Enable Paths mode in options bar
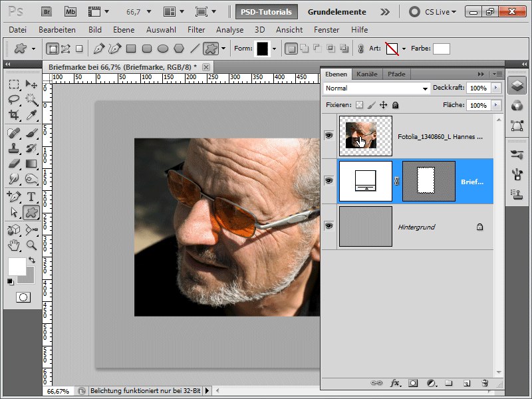This screenshot has width=532, height=399. (65, 49)
